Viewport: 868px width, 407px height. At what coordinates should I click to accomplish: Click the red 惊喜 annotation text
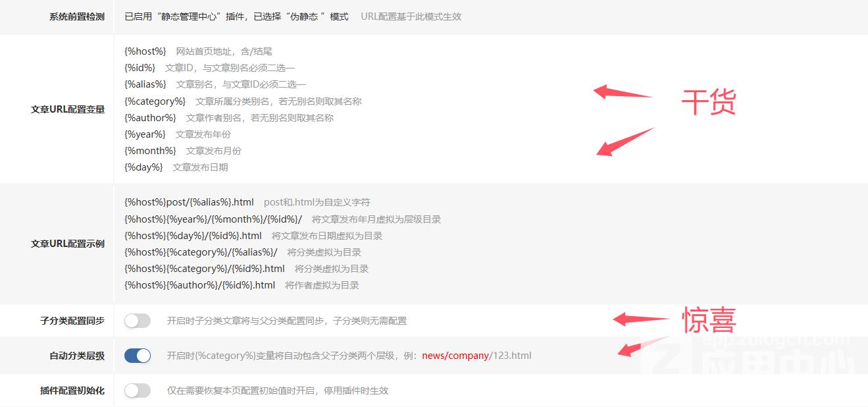(x=709, y=320)
